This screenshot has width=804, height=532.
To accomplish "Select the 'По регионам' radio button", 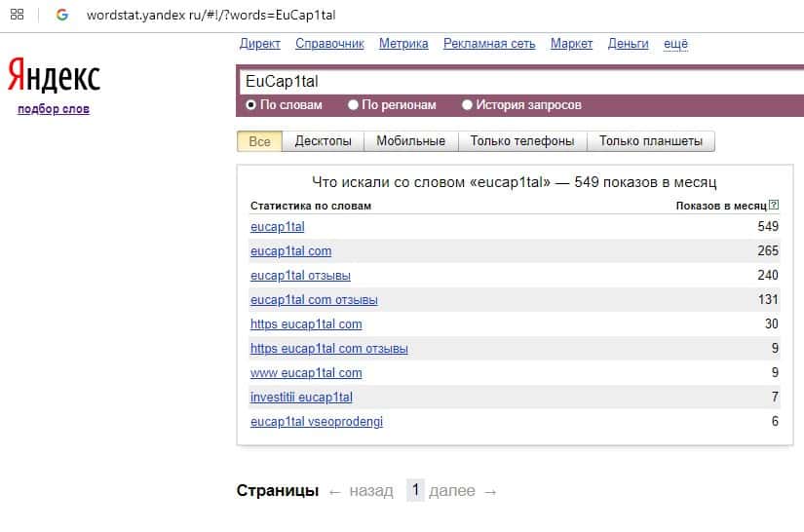I will point(354,105).
